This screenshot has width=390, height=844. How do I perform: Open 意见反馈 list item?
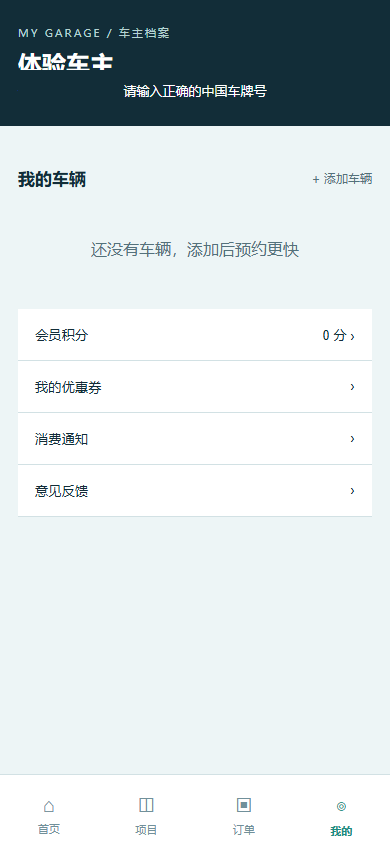(195, 490)
